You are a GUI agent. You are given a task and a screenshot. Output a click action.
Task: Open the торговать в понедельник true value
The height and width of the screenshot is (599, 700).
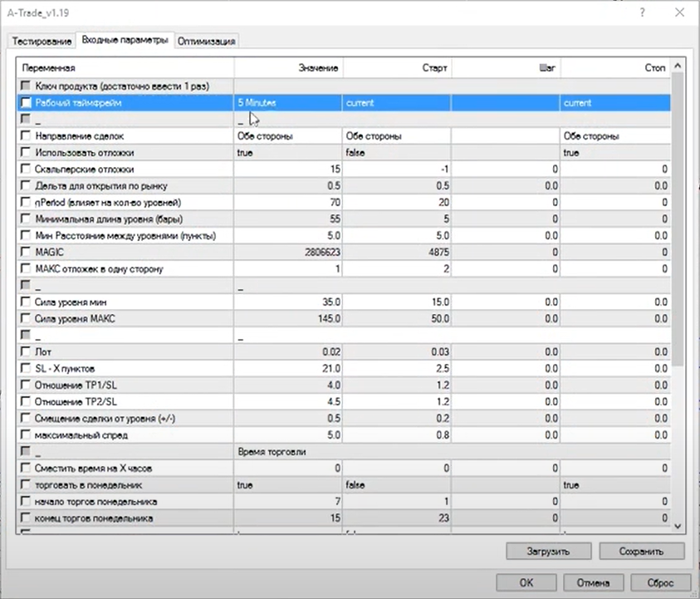click(x=287, y=485)
